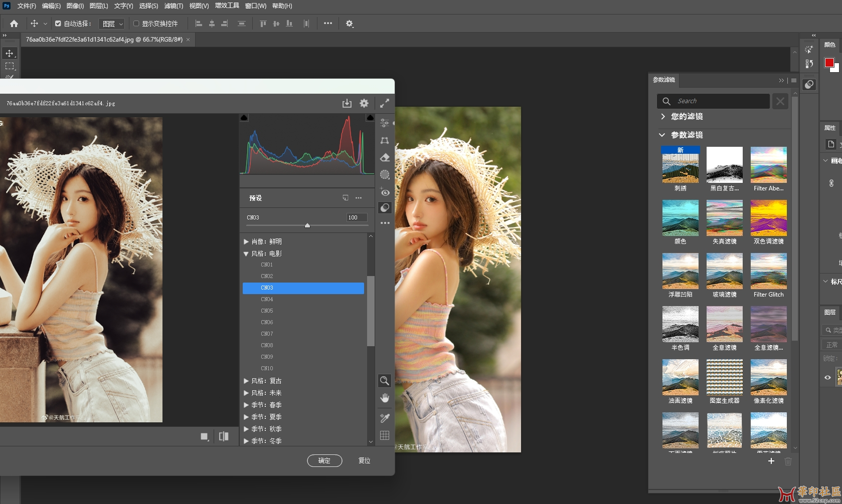Click the align vertical centers icon
This screenshot has width=842, height=504.
click(276, 24)
